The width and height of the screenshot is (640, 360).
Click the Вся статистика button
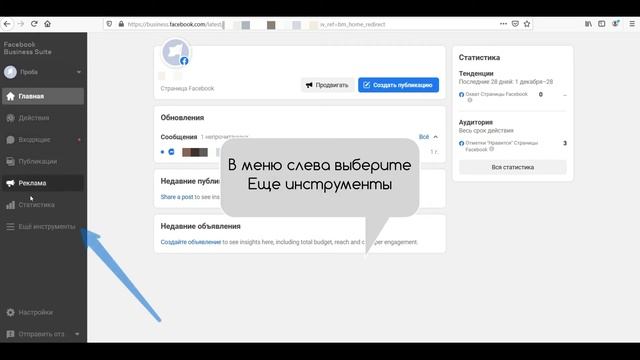pos(513,167)
